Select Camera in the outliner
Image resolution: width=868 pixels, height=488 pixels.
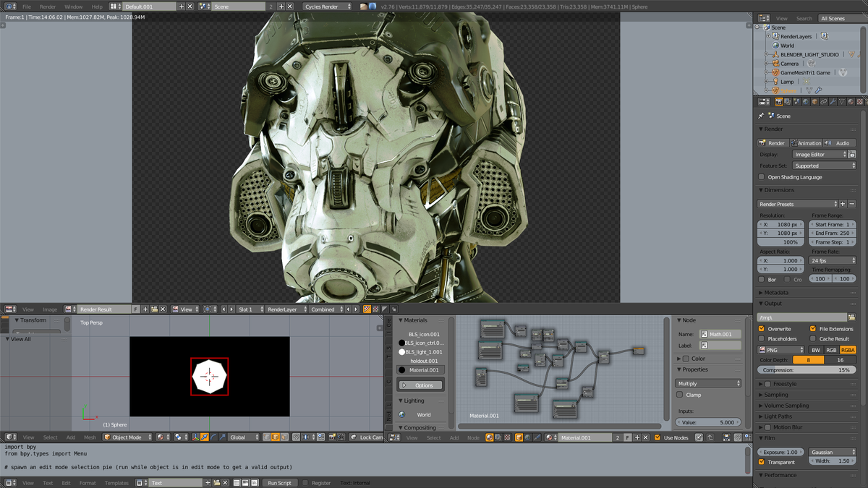789,64
